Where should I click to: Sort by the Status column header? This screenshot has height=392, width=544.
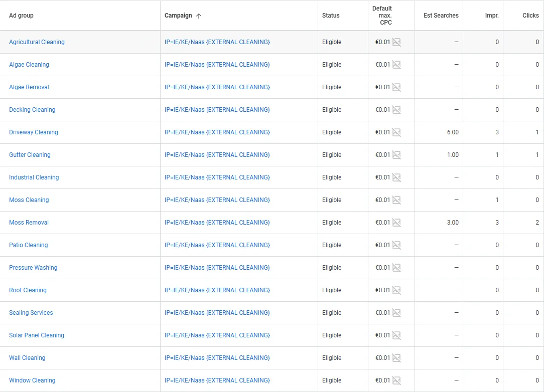pos(331,16)
